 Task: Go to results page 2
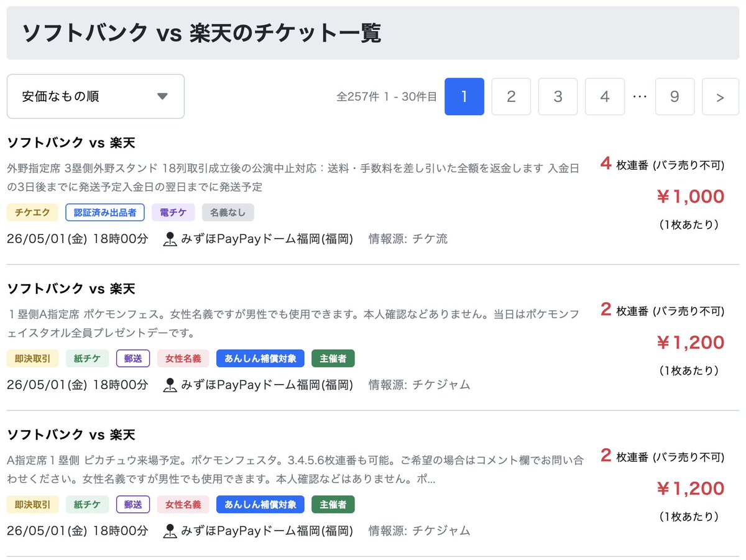pyautogui.click(x=511, y=96)
